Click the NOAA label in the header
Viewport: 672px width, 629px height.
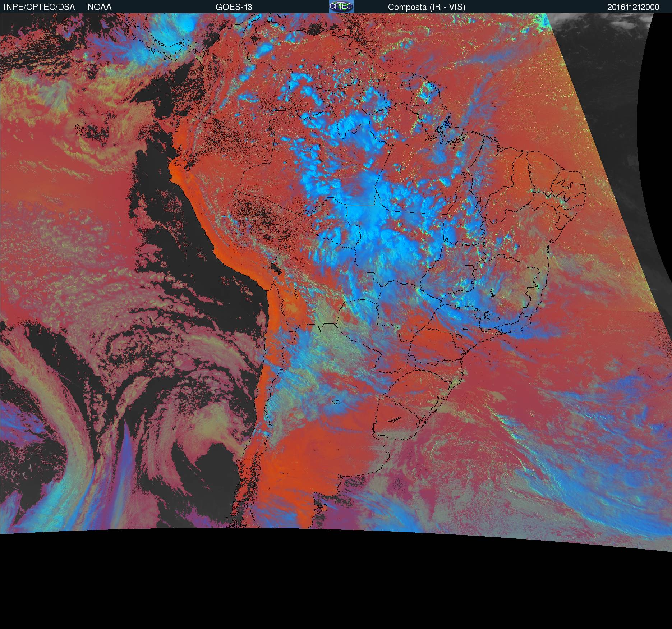[x=100, y=7]
